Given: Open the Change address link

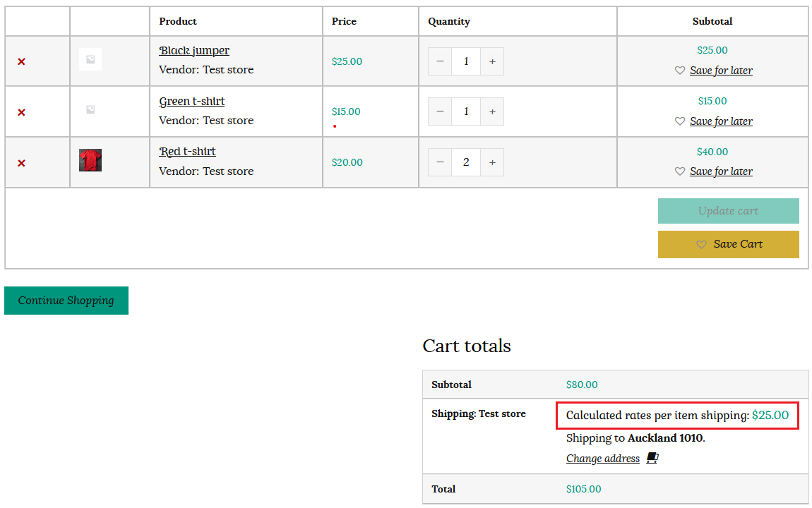Looking at the screenshot, I should point(603,459).
